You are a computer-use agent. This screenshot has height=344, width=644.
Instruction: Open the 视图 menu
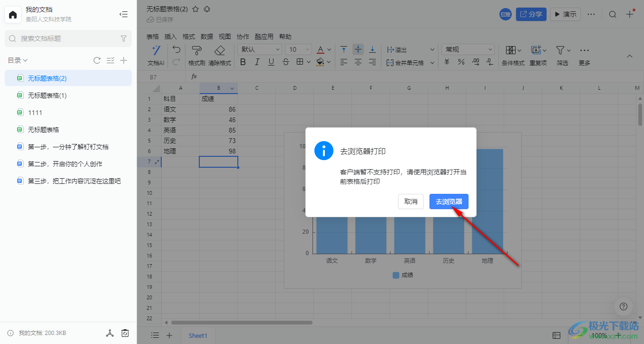[x=225, y=37]
